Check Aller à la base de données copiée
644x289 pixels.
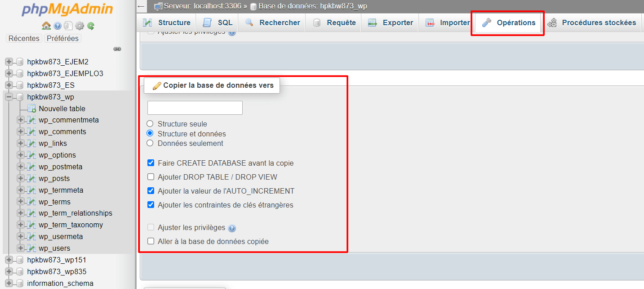coord(151,241)
